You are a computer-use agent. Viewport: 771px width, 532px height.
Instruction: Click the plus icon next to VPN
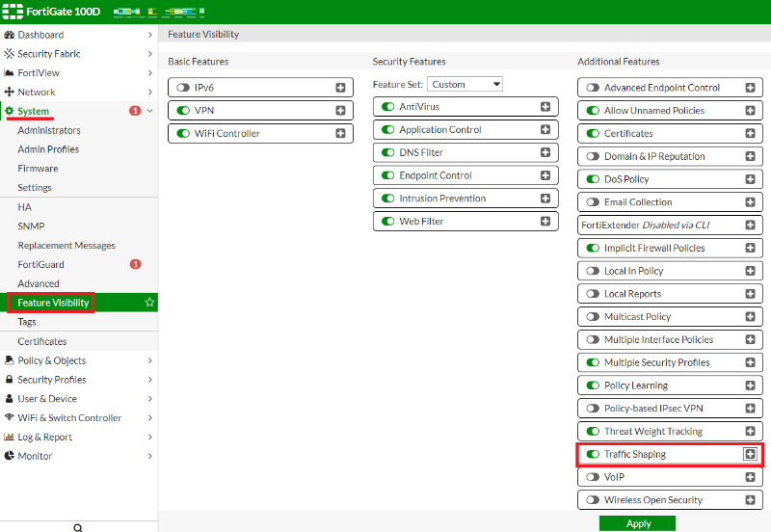click(x=340, y=111)
